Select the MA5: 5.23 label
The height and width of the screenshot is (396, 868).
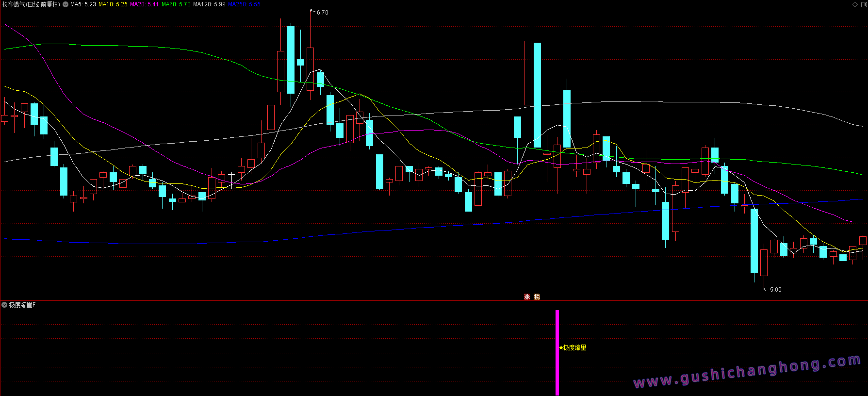83,4
